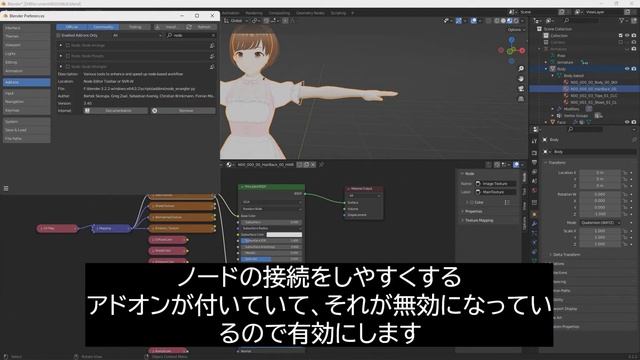Toggle camera view icon in viewport
This screenshot has width=640, height=360.
pyautogui.click(x=521, y=89)
